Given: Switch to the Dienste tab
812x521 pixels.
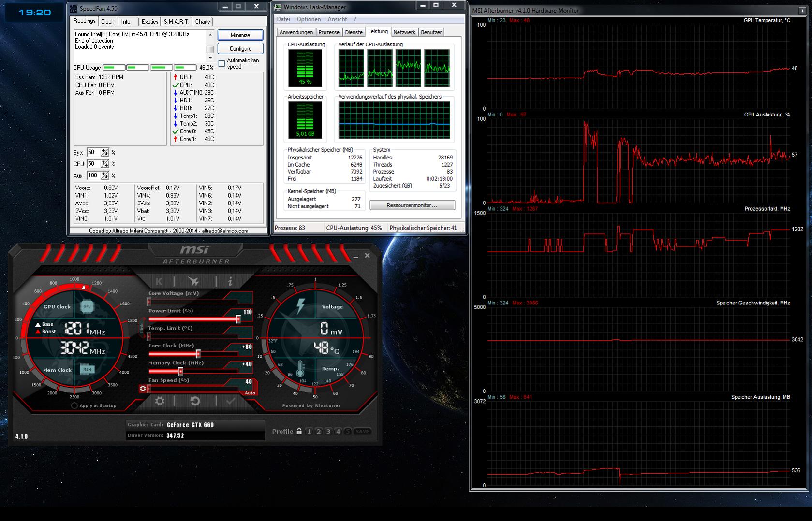Looking at the screenshot, I should tap(354, 32).
